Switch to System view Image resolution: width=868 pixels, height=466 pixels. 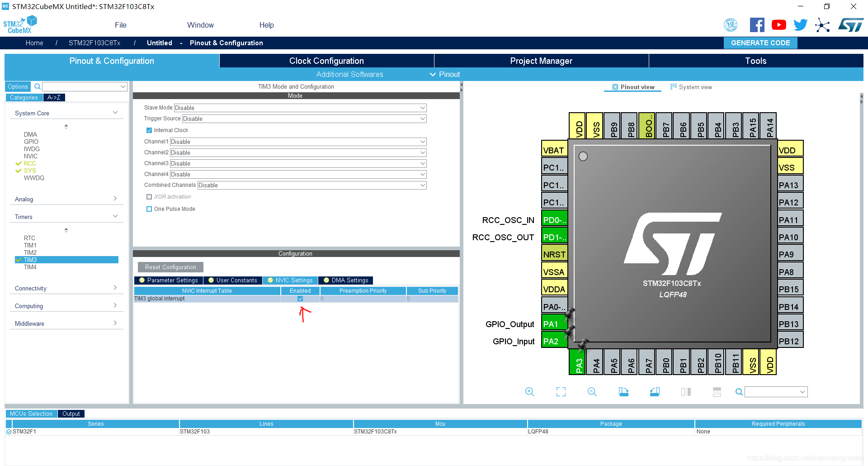[x=691, y=87]
